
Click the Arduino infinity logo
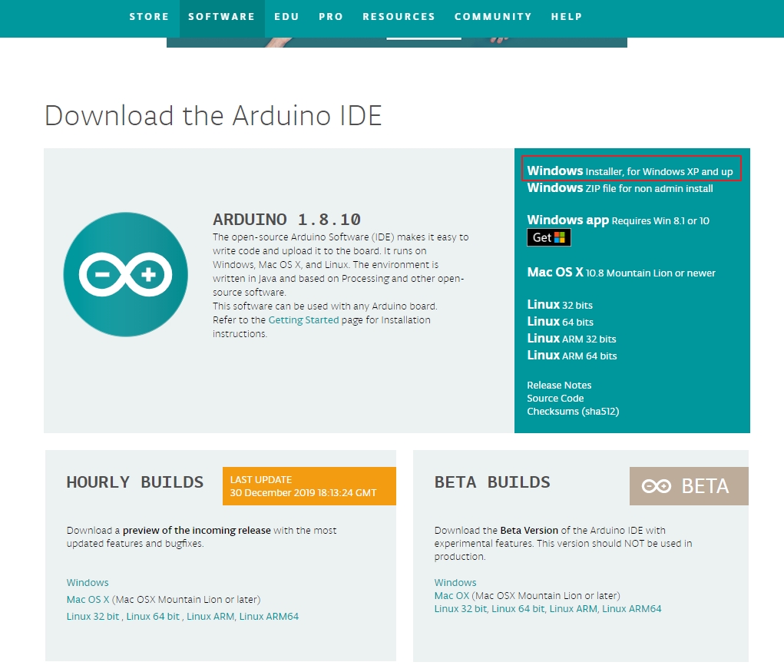(125, 274)
